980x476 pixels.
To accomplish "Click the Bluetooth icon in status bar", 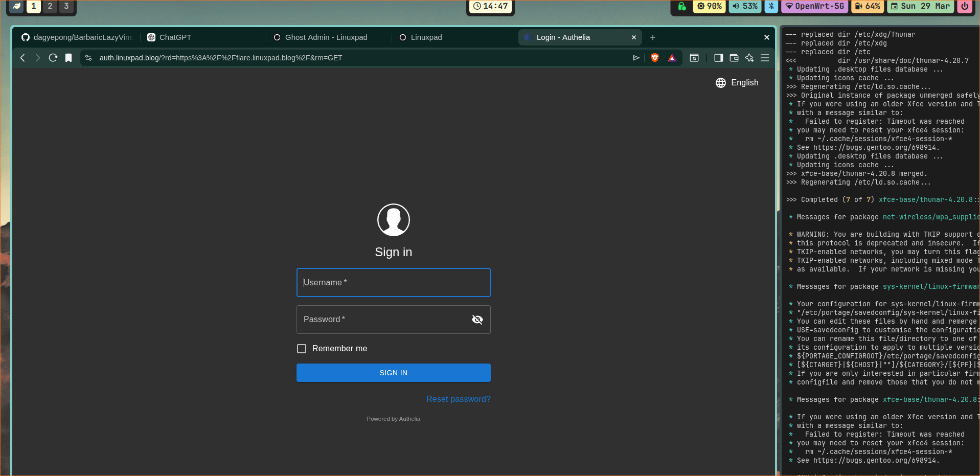I will (x=771, y=6).
